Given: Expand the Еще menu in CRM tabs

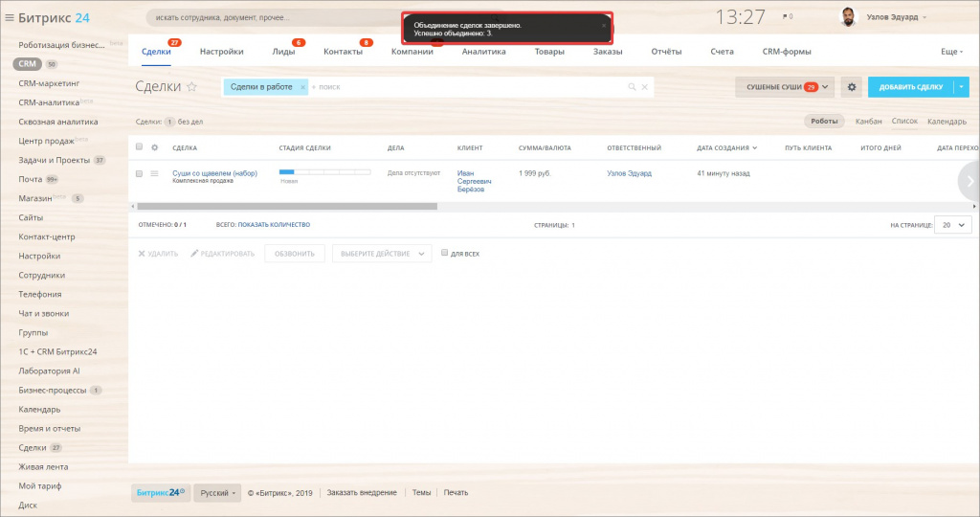Looking at the screenshot, I should 952,52.
